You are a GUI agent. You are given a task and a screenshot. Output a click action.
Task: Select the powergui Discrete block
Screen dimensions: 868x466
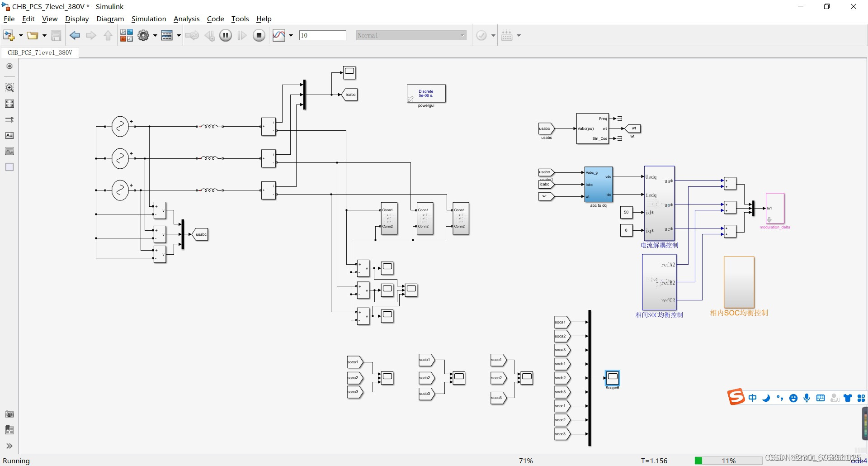tap(426, 93)
